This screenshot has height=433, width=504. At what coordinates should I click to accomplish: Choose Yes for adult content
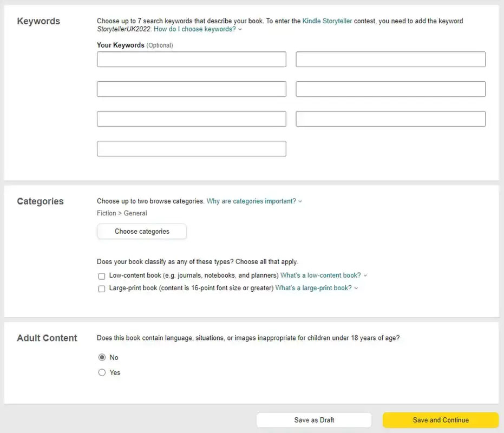(102, 372)
